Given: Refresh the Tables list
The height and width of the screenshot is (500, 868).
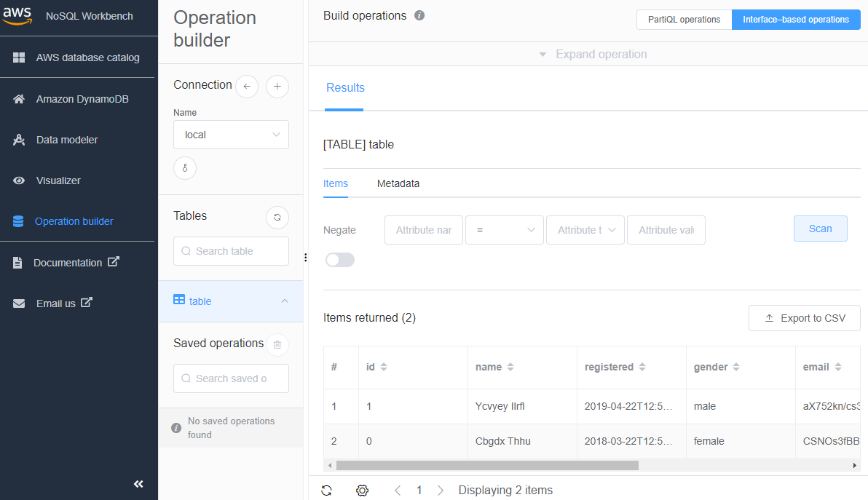Looking at the screenshot, I should [277, 218].
